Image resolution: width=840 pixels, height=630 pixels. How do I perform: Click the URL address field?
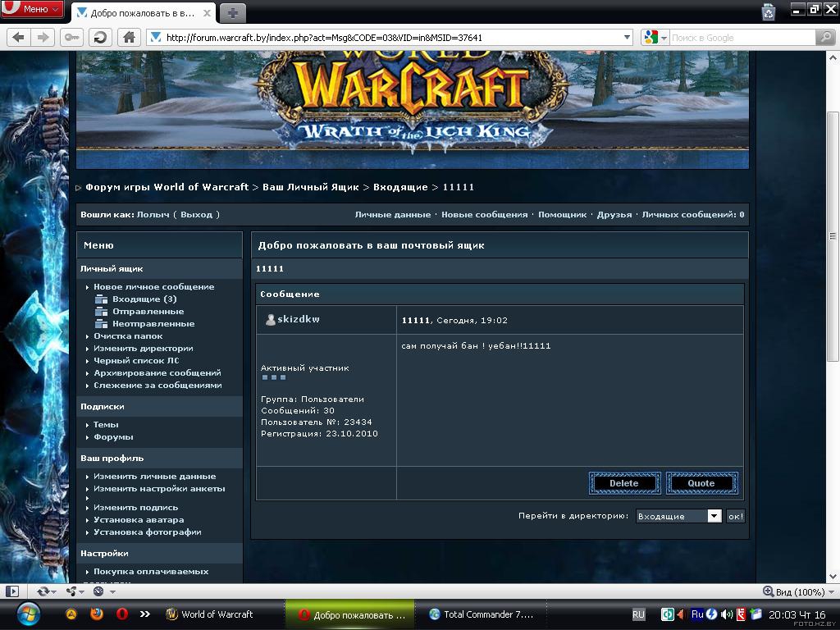click(x=391, y=38)
